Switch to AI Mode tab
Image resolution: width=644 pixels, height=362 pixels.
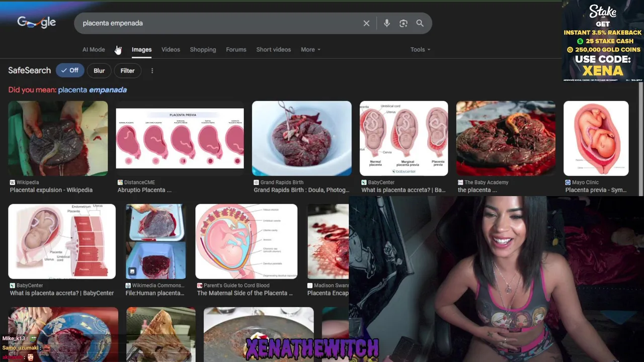[94, 50]
